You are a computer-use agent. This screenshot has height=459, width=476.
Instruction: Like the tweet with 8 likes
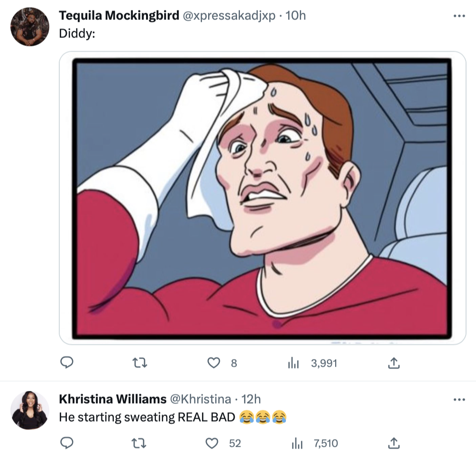click(x=214, y=363)
